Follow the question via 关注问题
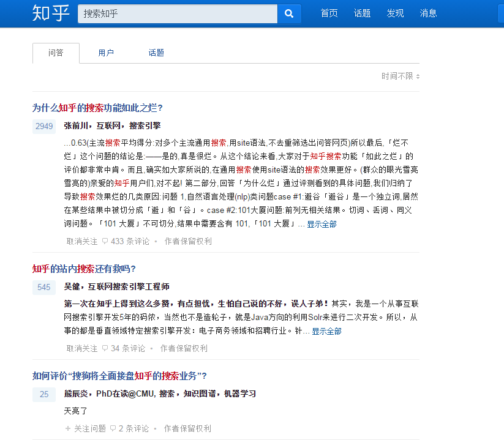 90,428
